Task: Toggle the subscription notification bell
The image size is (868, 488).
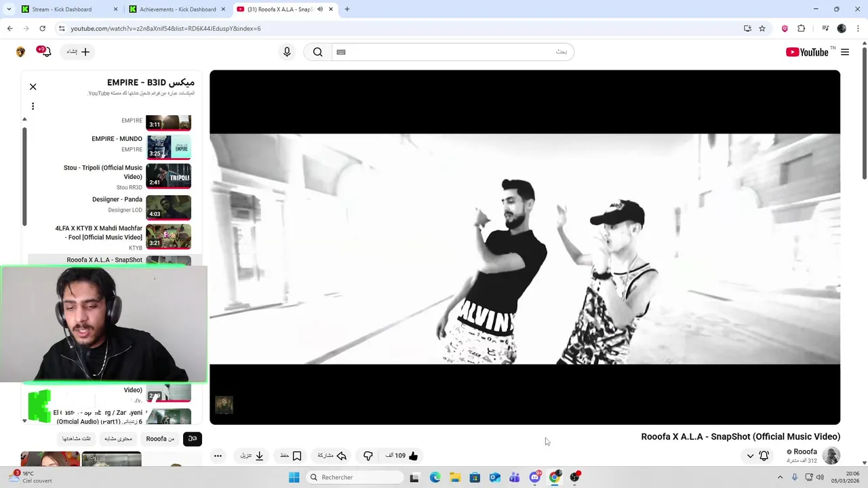Action: pos(764,456)
